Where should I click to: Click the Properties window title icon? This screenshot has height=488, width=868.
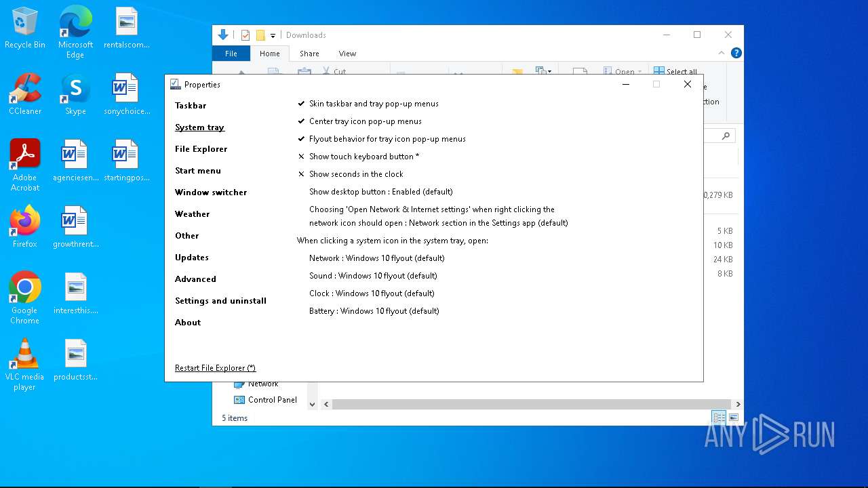176,84
